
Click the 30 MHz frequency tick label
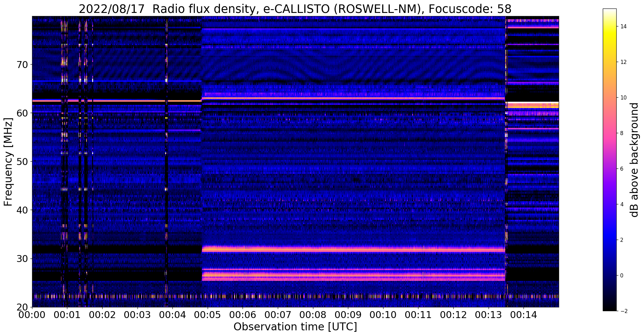click(22, 259)
